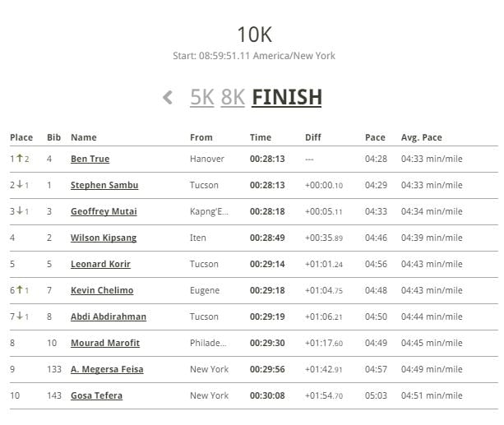Viewport: 504px width, 425px height.
Task: Click down arrow in Geoffrey Mutai's row
Action: point(20,210)
